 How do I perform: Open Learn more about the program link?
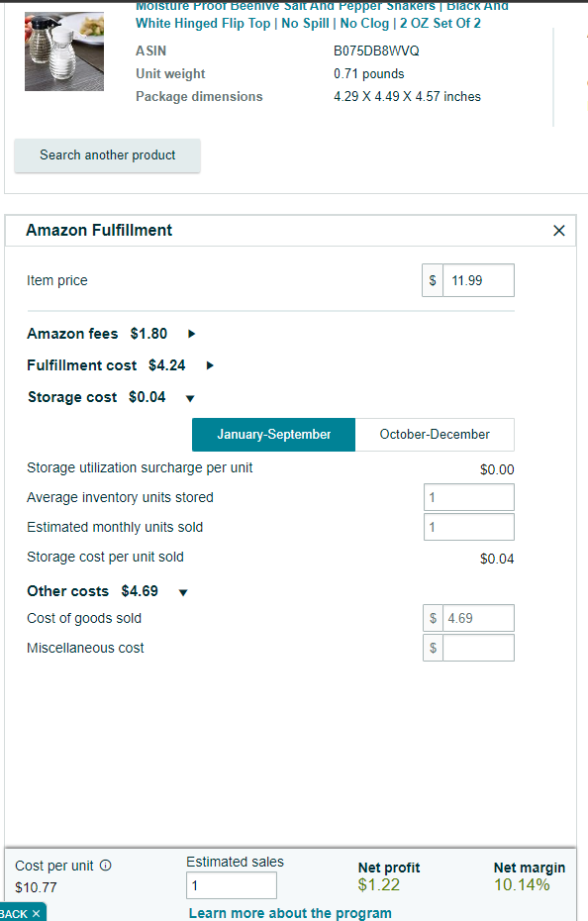[290, 913]
